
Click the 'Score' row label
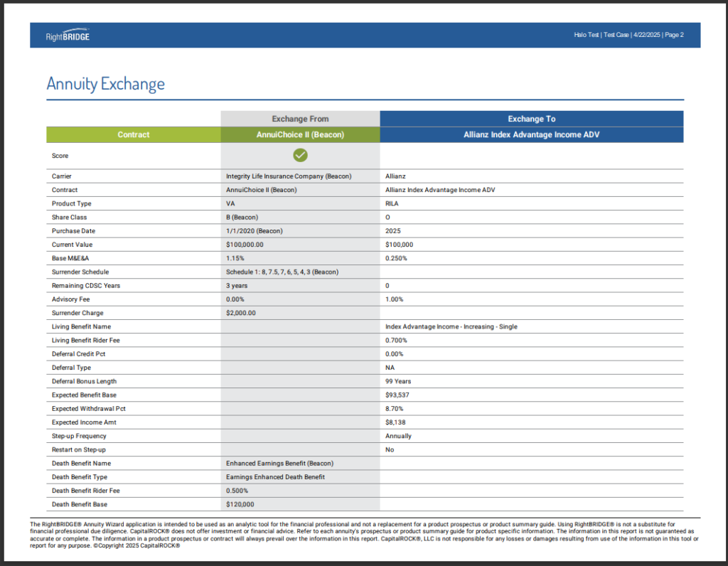[60, 156]
